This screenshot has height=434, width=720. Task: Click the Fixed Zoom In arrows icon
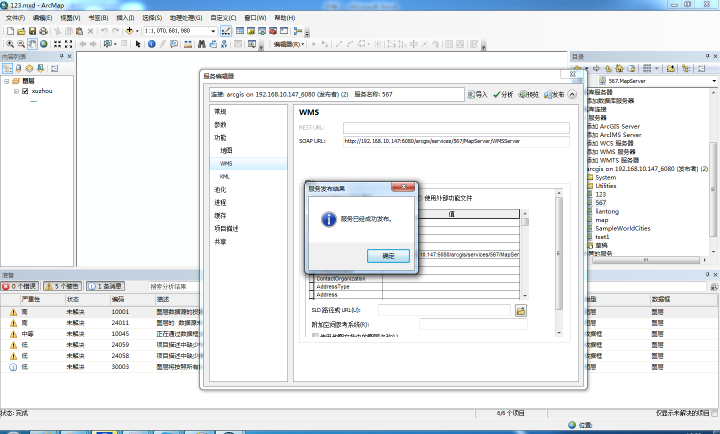[x=57, y=44]
